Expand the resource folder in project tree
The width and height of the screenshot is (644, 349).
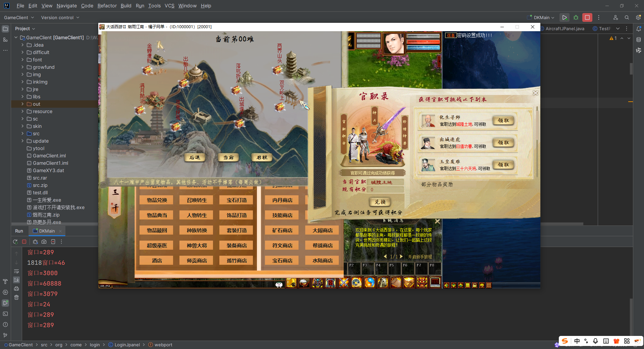22,111
